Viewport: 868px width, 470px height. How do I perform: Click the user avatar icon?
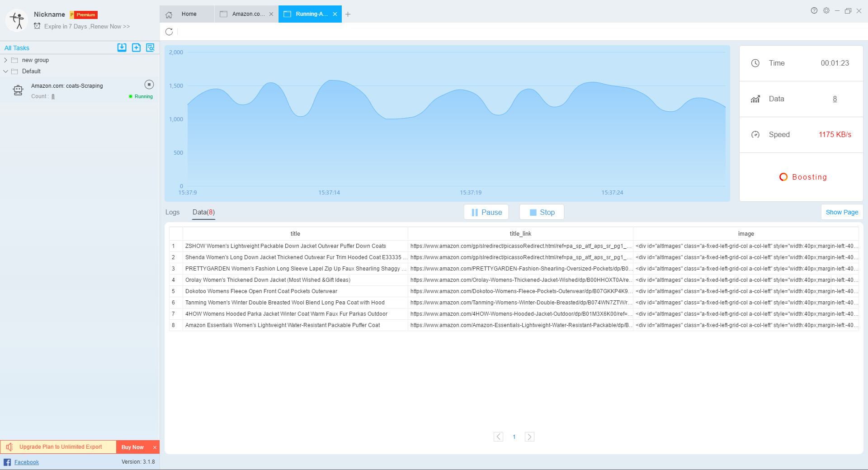click(17, 20)
